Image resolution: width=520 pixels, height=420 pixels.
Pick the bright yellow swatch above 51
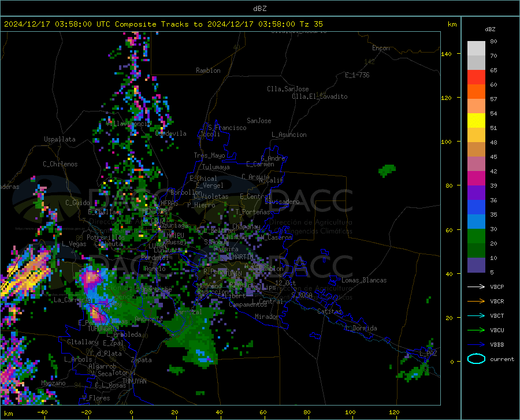coord(476,121)
